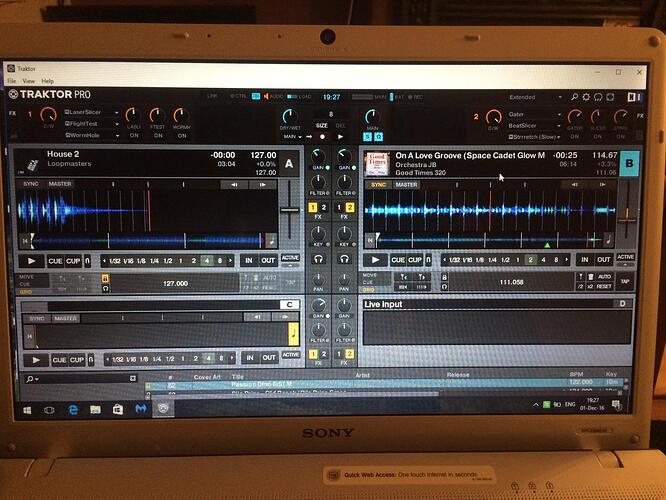Enable flux mode on deck A
Screen dimensions: 666x500
[87, 261]
